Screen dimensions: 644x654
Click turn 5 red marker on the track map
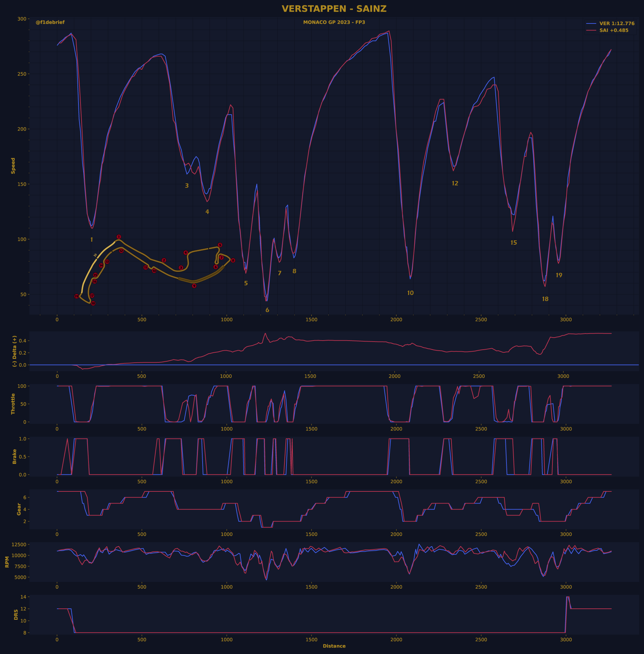tap(220, 245)
